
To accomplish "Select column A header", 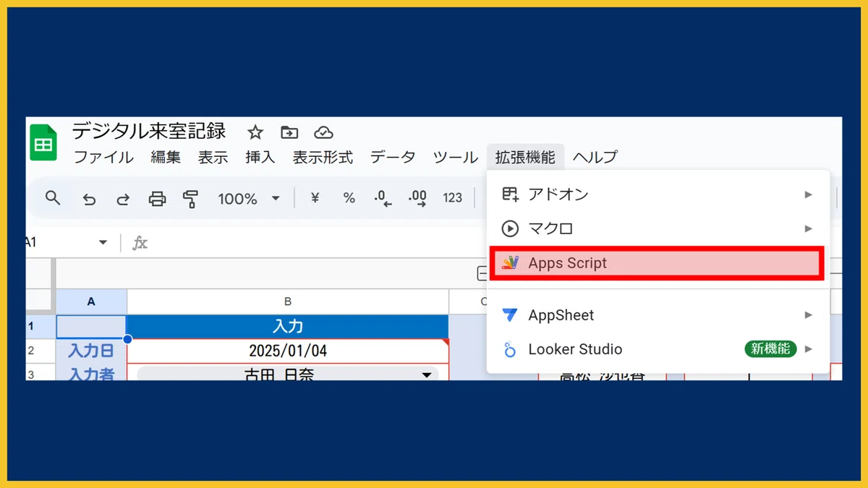I will pos(91,302).
